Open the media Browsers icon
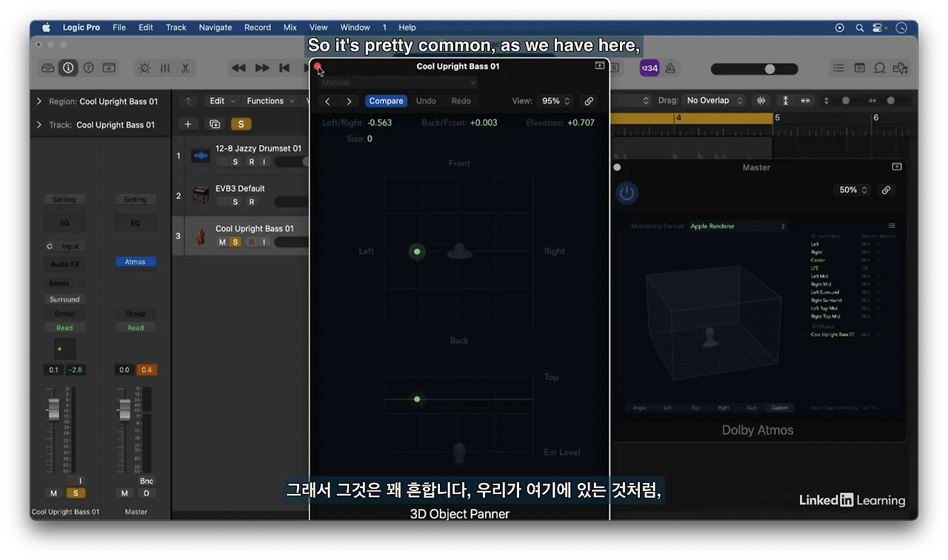This screenshot has width=948, height=560. point(900,67)
